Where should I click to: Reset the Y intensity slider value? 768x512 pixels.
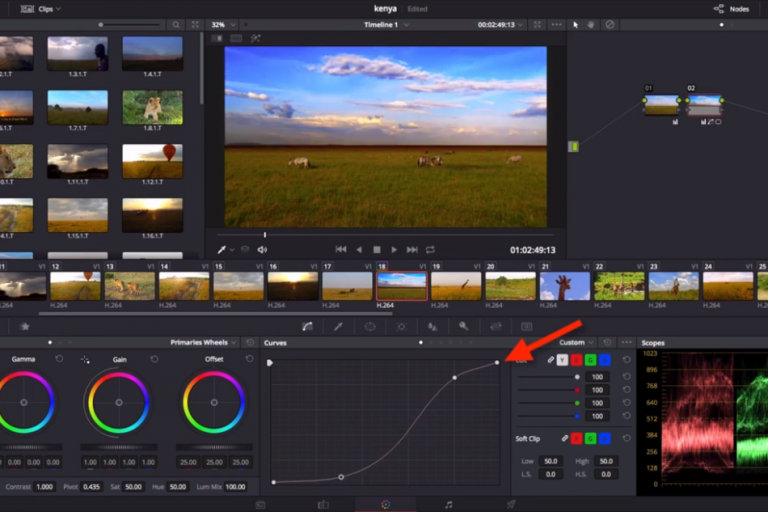[x=626, y=376]
